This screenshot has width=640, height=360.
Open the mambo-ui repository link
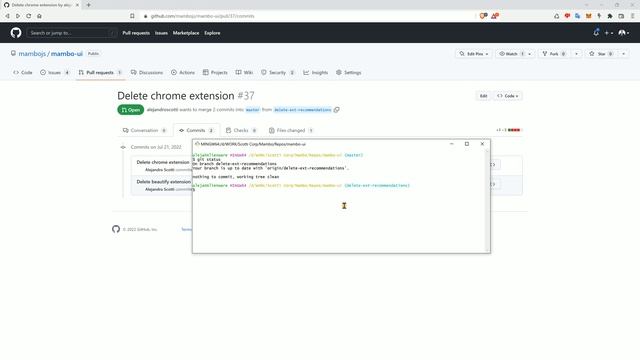click(x=67, y=53)
